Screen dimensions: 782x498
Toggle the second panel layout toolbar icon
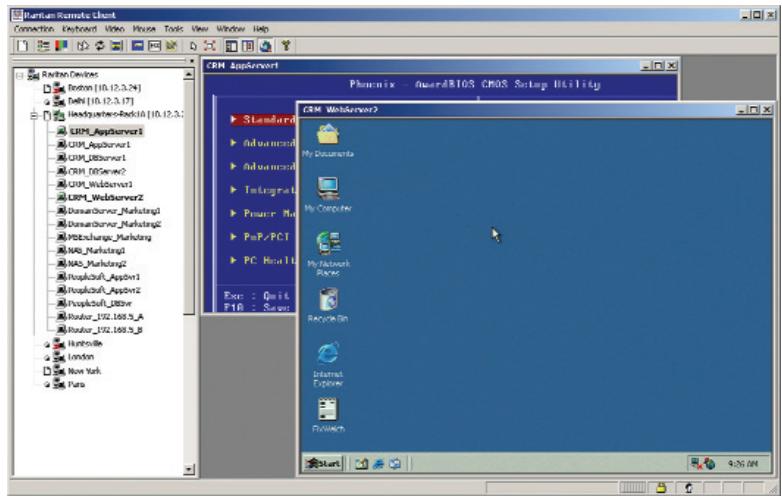point(248,46)
